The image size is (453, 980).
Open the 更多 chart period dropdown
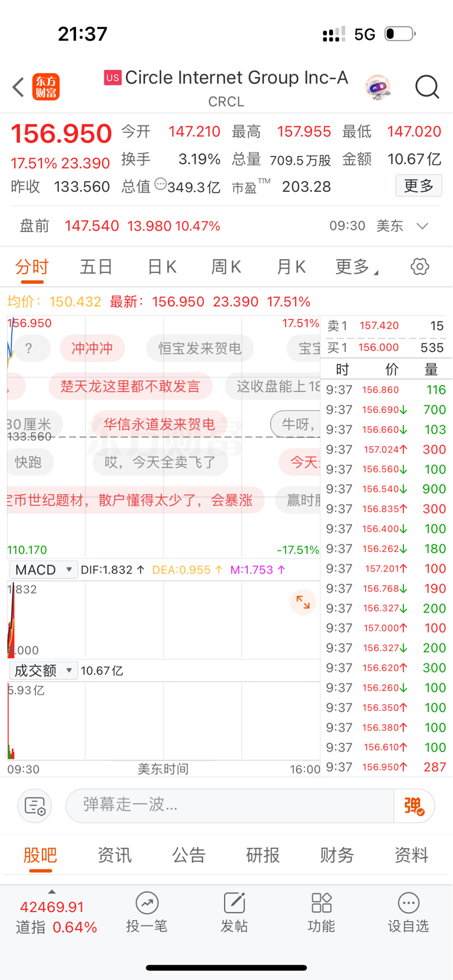point(356,267)
